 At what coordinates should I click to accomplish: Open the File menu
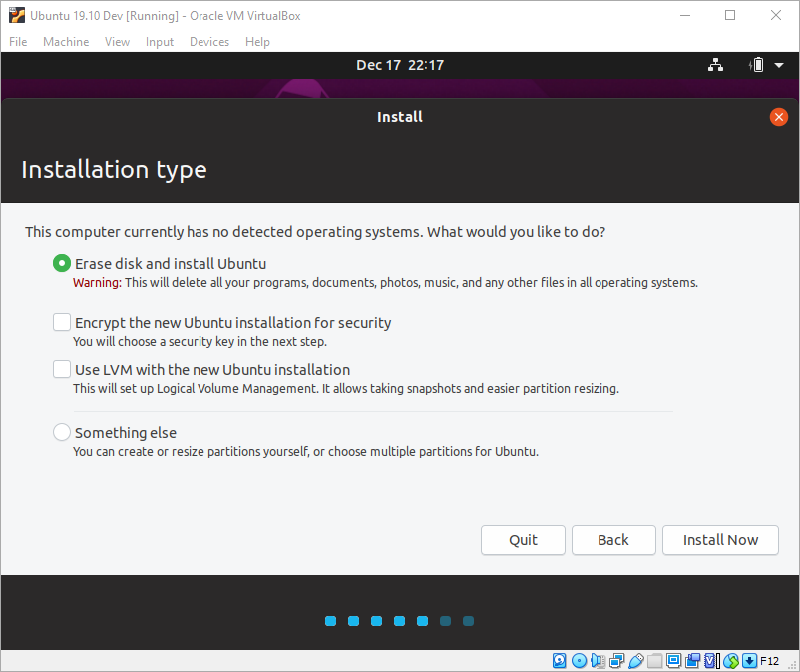tap(18, 42)
